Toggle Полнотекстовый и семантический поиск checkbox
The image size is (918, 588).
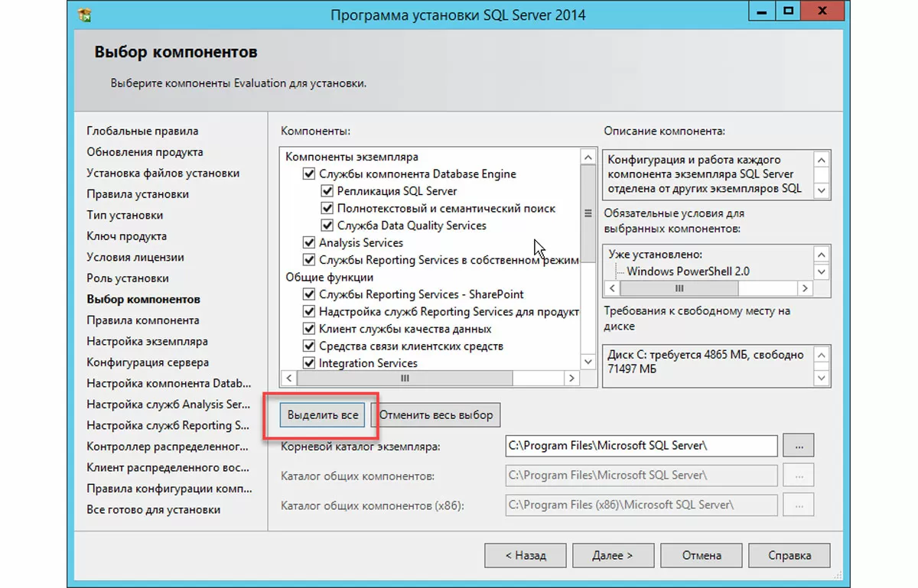point(327,209)
